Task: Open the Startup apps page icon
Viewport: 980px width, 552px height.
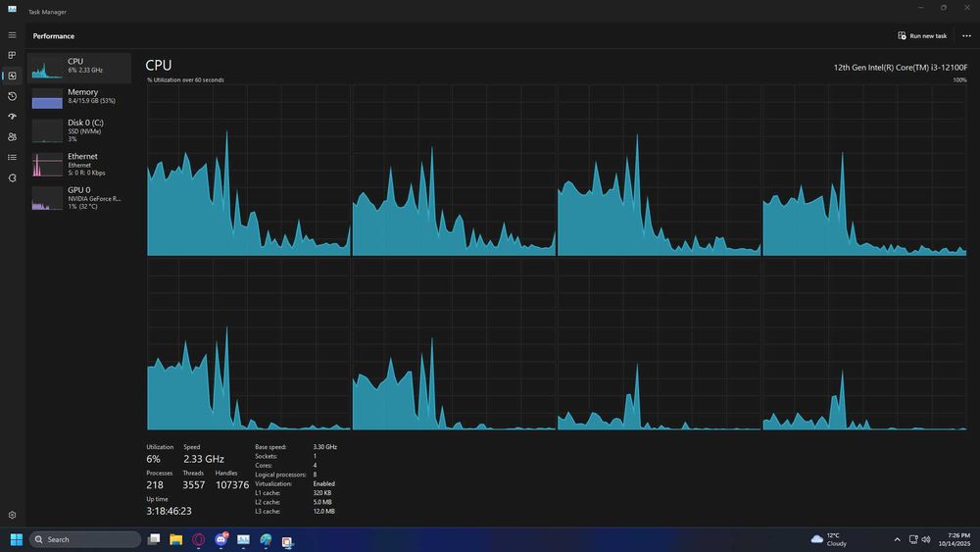Action: tap(12, 117)
